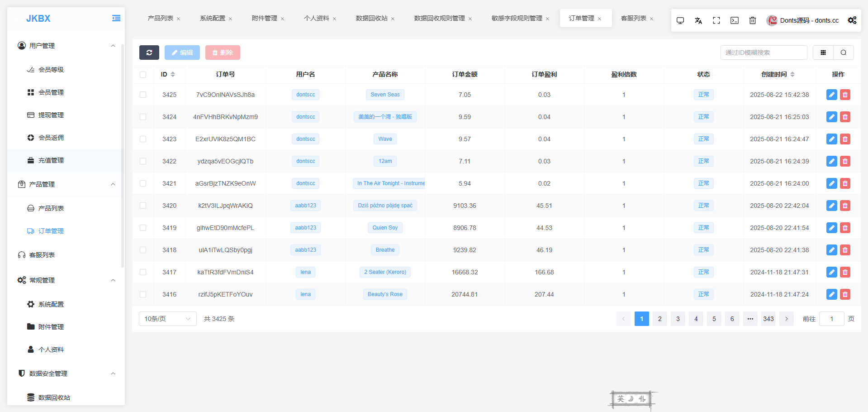Select the checkbox for order row 3417

click(143, 272)
